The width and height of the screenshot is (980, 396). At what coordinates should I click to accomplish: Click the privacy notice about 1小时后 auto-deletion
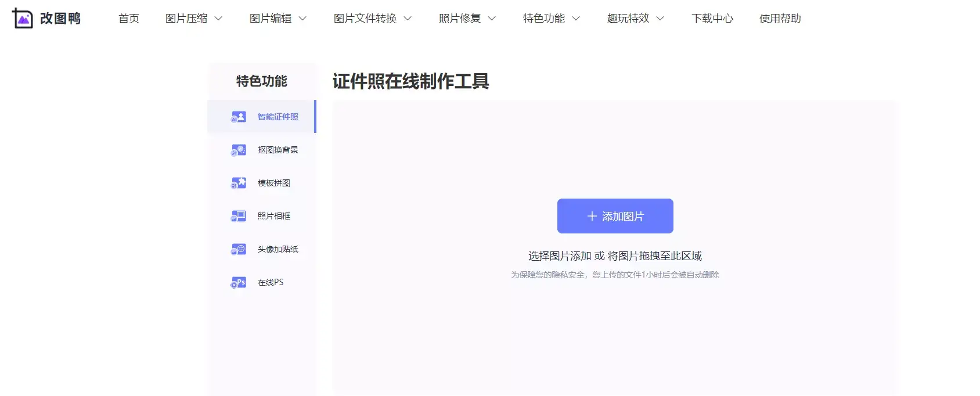[615, 275]
